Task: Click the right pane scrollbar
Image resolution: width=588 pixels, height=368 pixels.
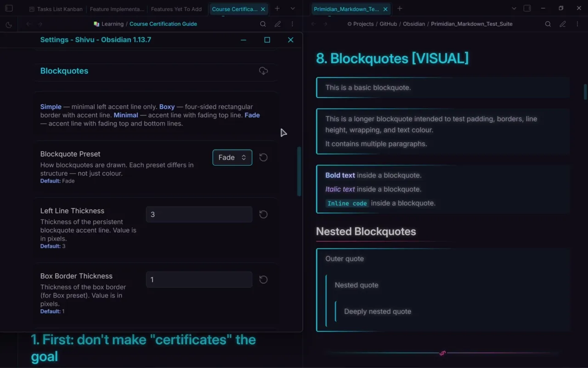Action: click(x=585, y=92)
